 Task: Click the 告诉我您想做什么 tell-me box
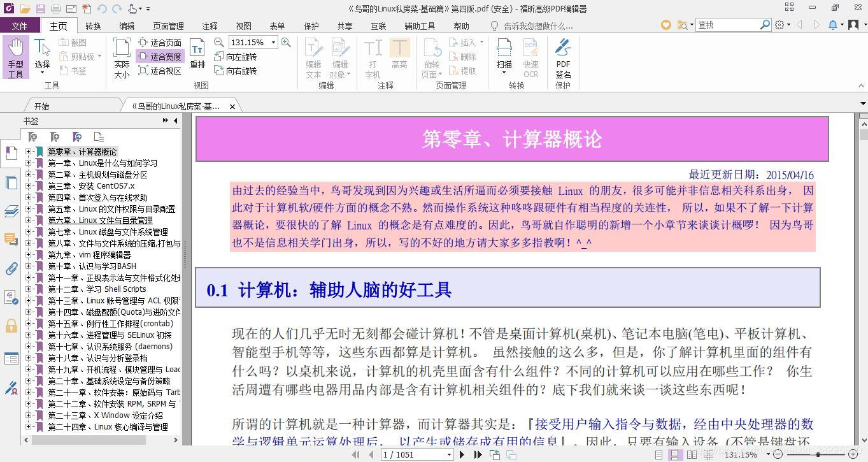(x=532, y=26)
